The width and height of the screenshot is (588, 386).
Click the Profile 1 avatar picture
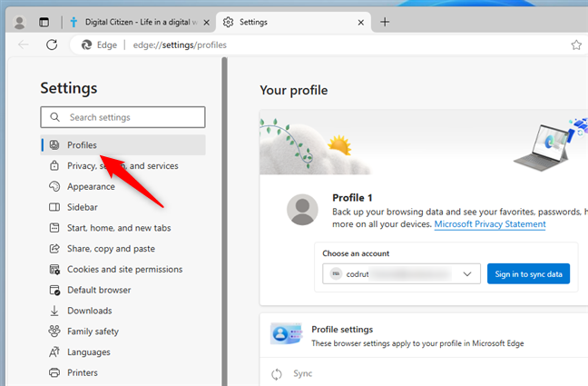pyautogui.click(x=302, y=210)
